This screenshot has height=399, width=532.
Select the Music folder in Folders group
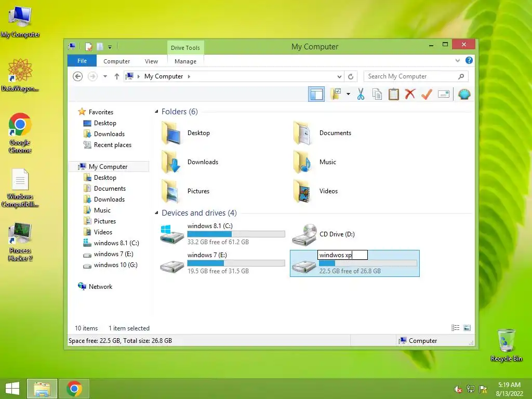click(x=315, y=162)
